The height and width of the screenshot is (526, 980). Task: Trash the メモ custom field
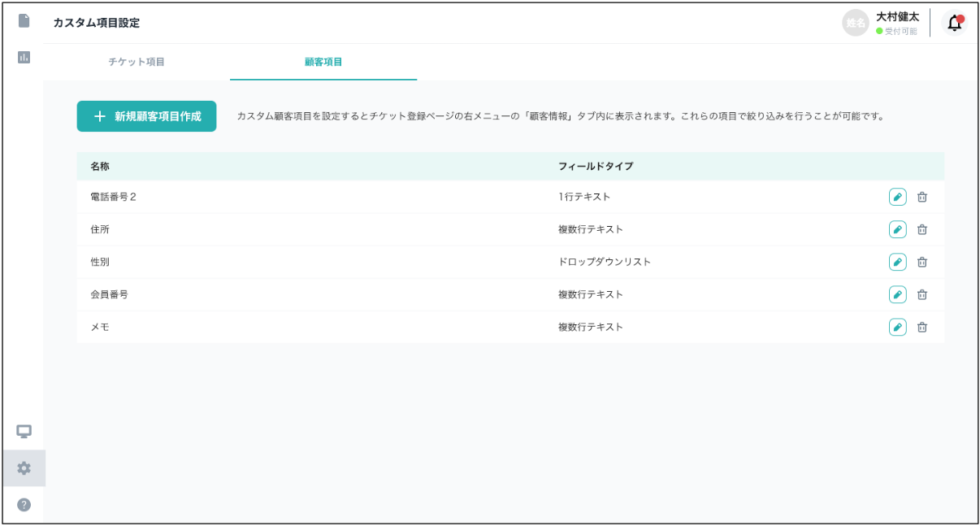click(922, 327)
